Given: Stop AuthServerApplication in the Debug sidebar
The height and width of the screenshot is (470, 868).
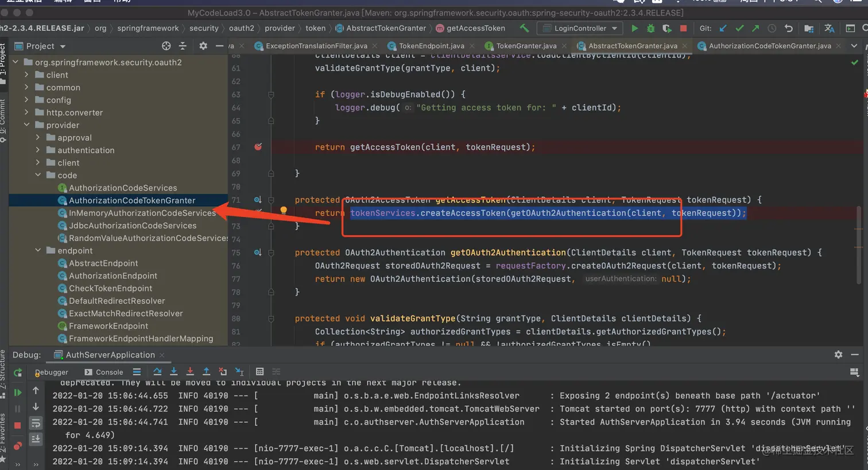Looking at the screenshot, I should (17, 425).
